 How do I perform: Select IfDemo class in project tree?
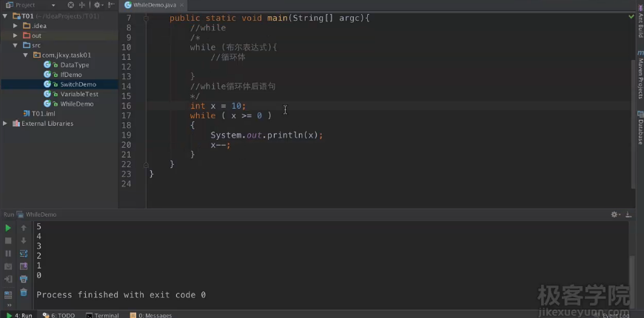[x=70, y=75]
